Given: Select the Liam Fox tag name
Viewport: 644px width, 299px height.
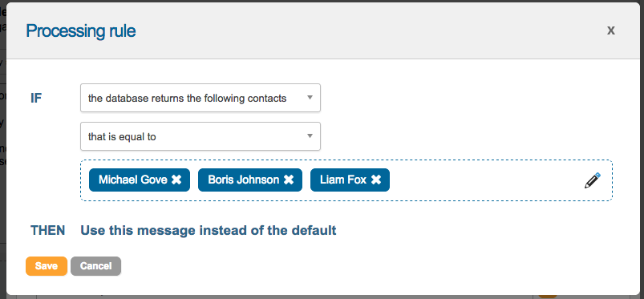Looking at the screenshot, I should pos(343,180).
